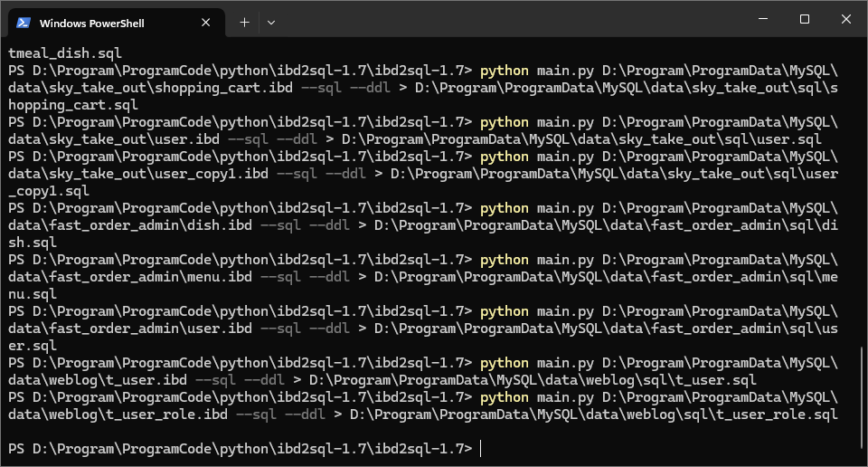868x467 pixels.
Task: Click 'fast_order_admin\dish.ibd' in the command
Action: (x=150, y=225)
